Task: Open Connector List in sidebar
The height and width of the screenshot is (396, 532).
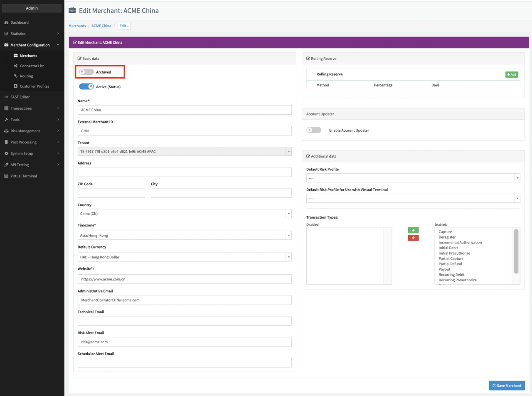Action: (32, 66)
